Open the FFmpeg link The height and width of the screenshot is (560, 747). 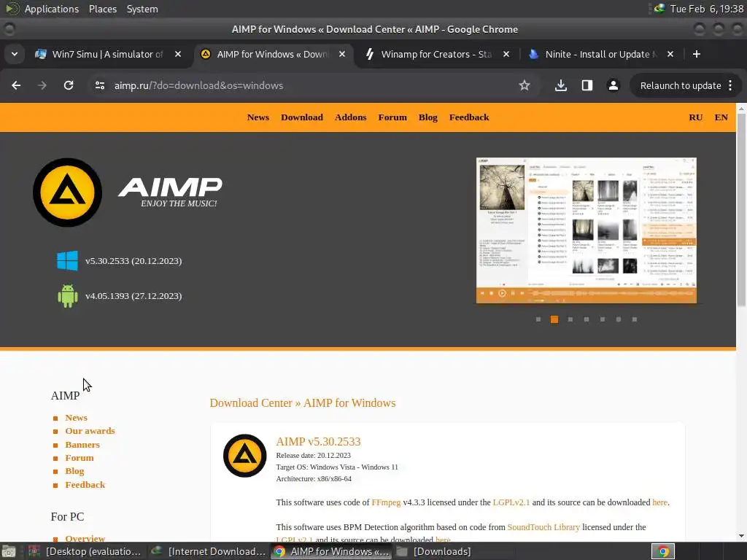point(386,502)
